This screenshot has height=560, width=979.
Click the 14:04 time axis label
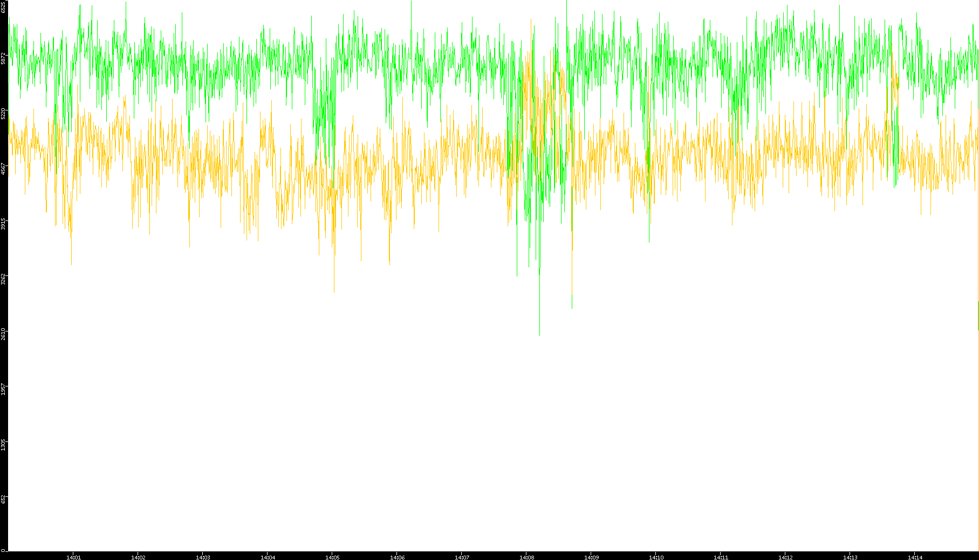tap(268, 557)
